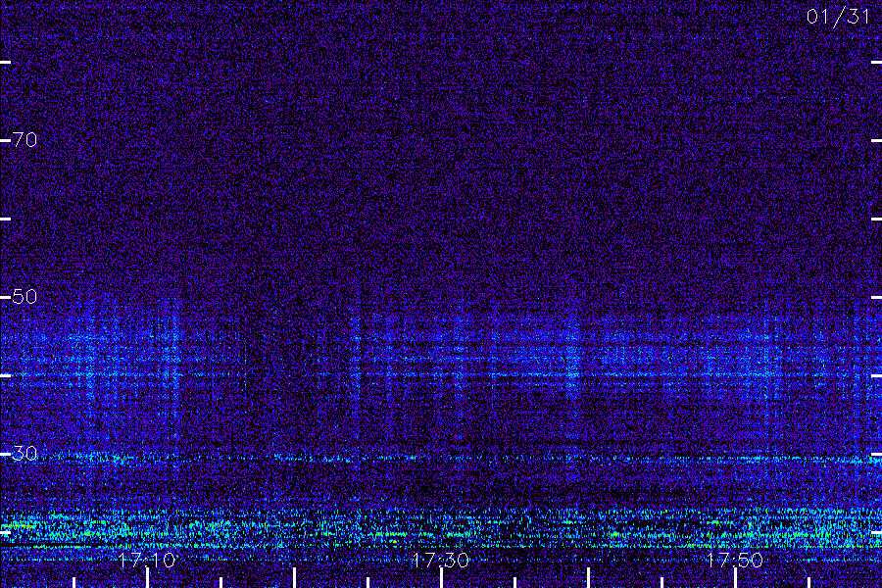Viewport: 882px width, 588px height.
Task: Click the 17:30 time label
Action: tap(440, 560)
